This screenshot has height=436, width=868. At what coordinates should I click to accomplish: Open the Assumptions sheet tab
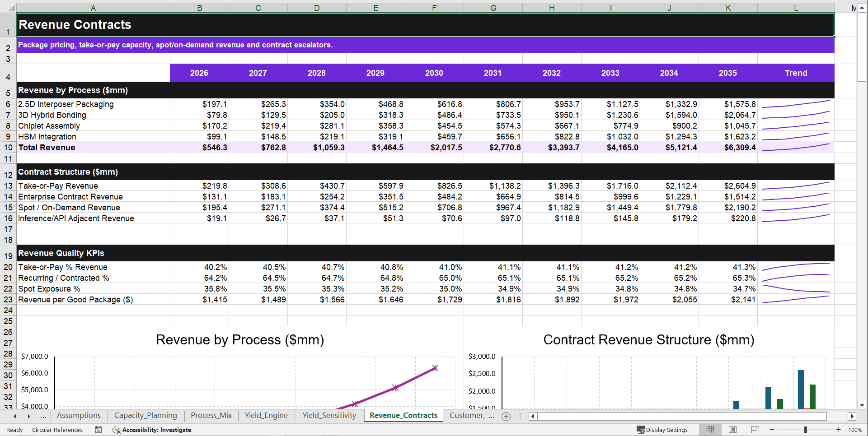pyautogui.click(x=79, y=416)
